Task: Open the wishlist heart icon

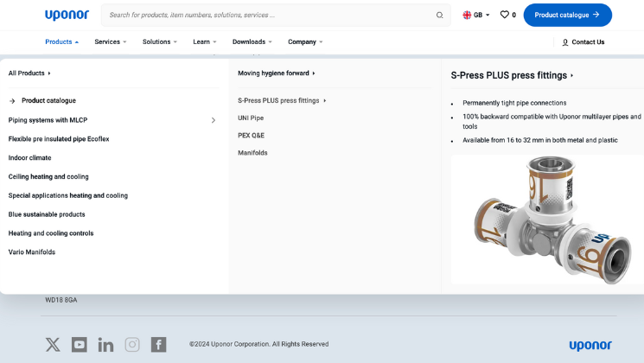Action: tap(505, 15)
